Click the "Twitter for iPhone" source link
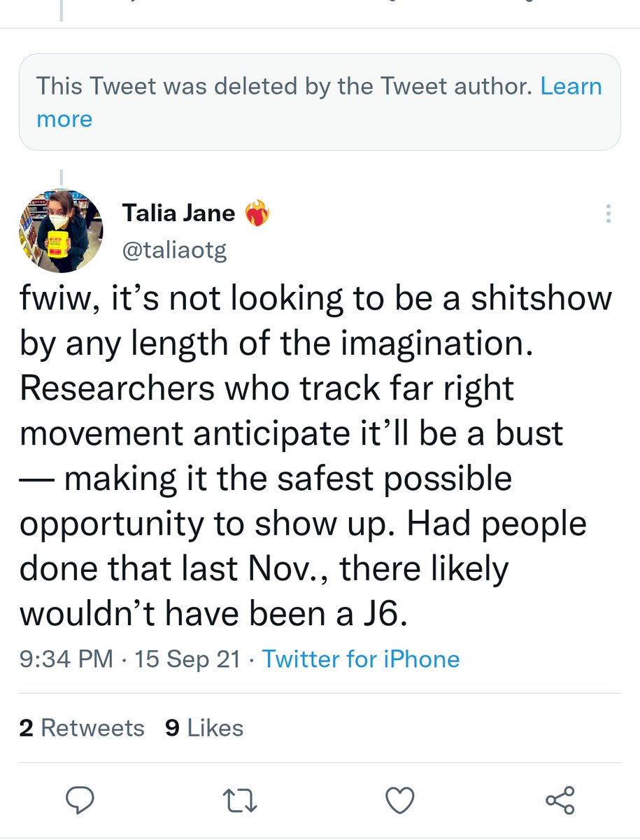Screen dimensions: 640x840 pyautogui.click(x=360, y=659)
